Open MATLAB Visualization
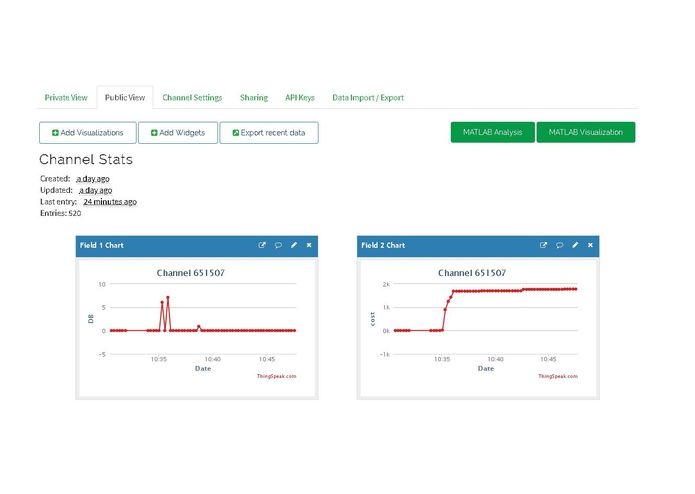 tap(586, 132)
